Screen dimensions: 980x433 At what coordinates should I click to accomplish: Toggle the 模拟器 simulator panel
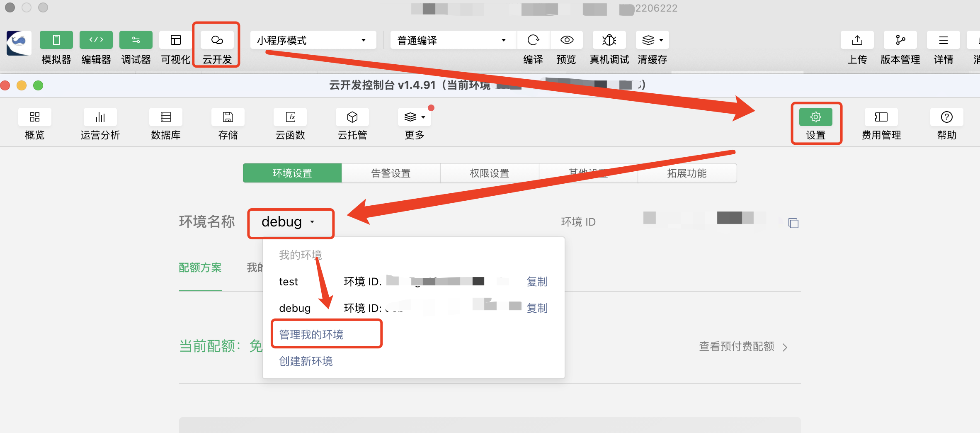pyautogui.click(x=56, y=40)
